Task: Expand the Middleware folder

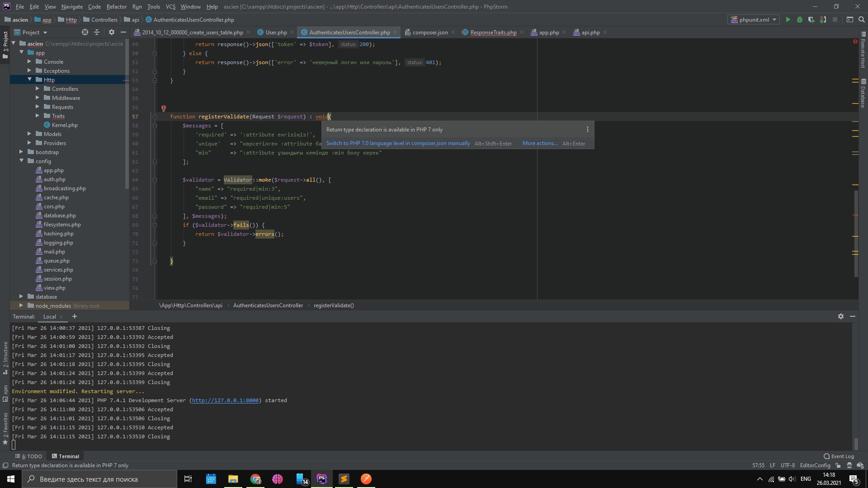Action: (x=38, y=98)
